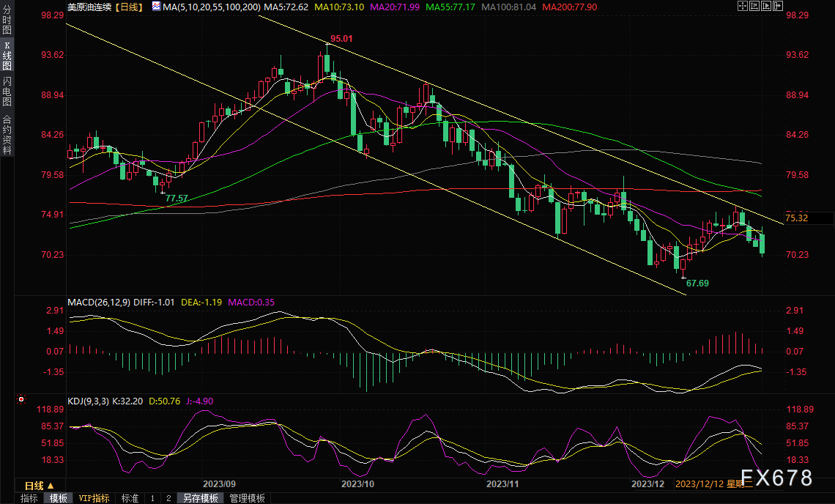
Task: Click the 67.69 low price label
Action: pyautogui.click(x=697, y=283)
